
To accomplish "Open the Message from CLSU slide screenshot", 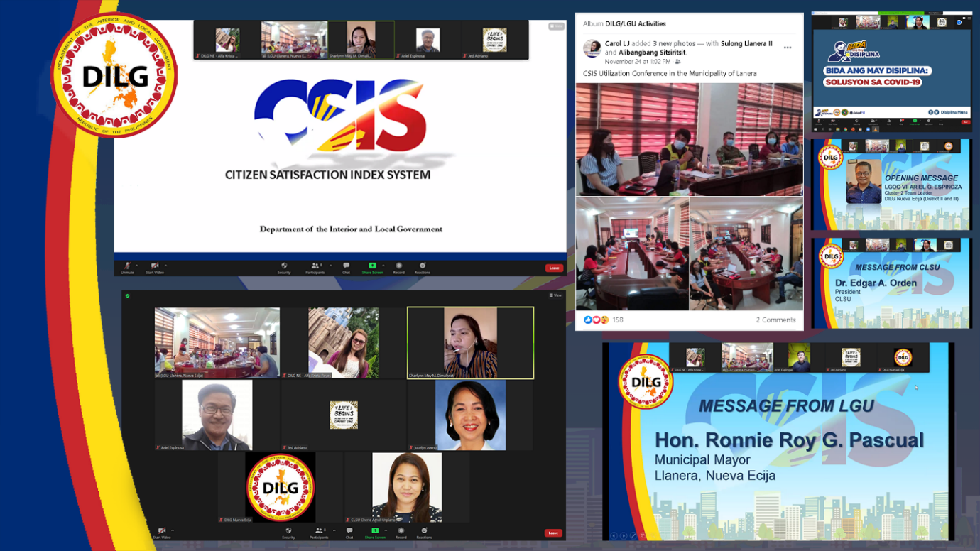I will (x=891, y=283).
